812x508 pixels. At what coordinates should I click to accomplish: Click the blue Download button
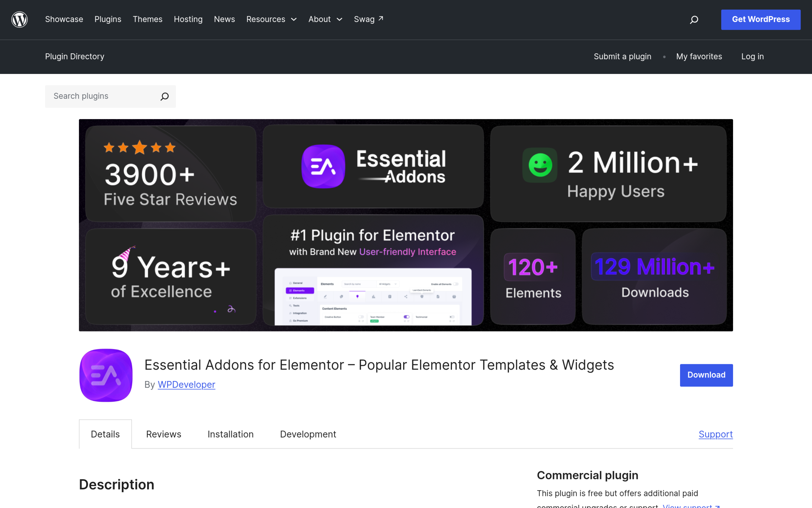point(706,375)
